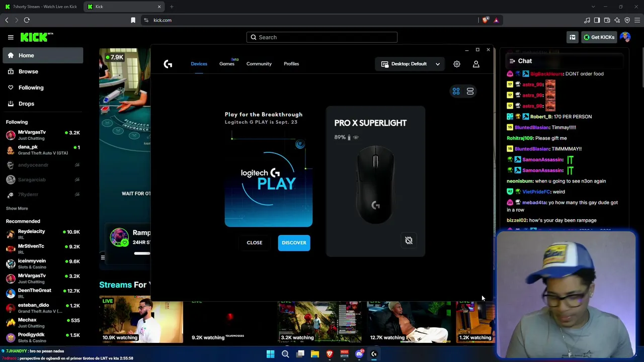
Task: Open the Brave main menu hamburger
Action: 637,20
